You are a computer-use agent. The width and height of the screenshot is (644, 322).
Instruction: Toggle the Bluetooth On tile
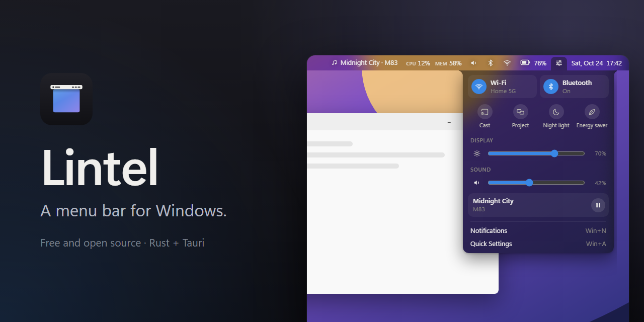574,87
